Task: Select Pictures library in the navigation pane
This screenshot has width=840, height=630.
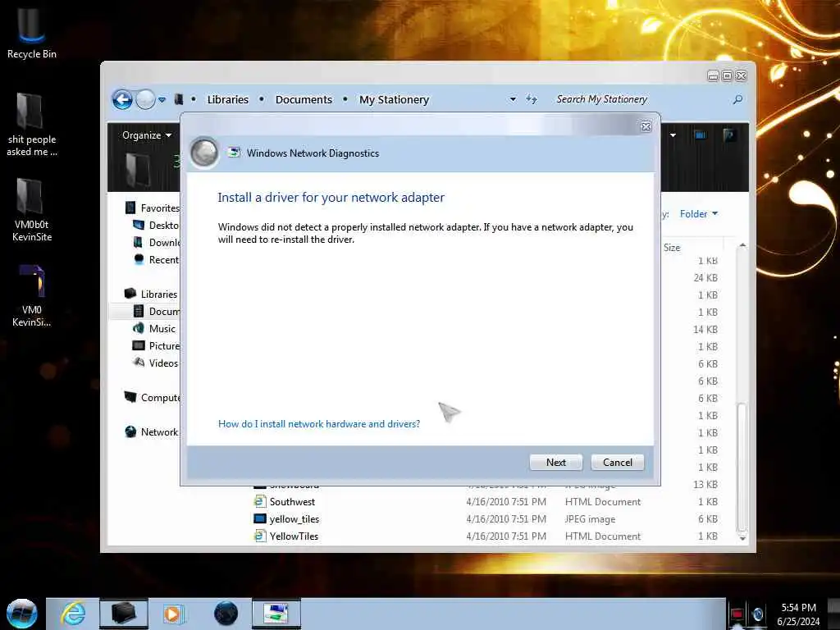Action: 156,345
